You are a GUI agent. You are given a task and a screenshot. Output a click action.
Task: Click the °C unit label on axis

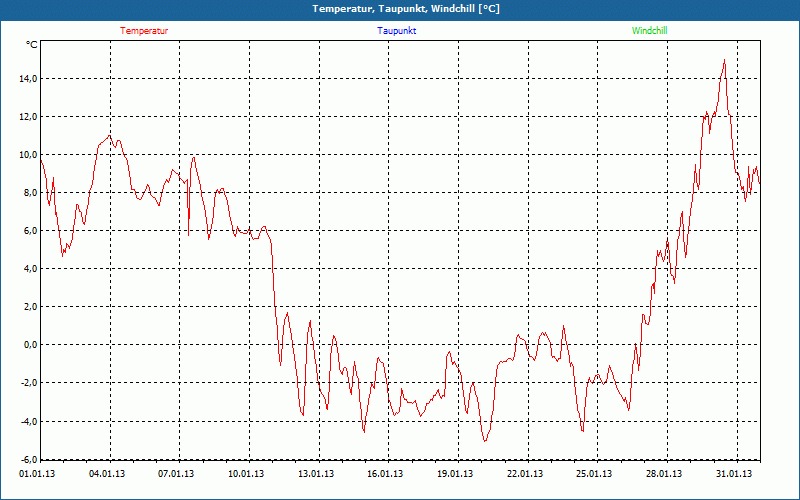[x=32, y=45]
